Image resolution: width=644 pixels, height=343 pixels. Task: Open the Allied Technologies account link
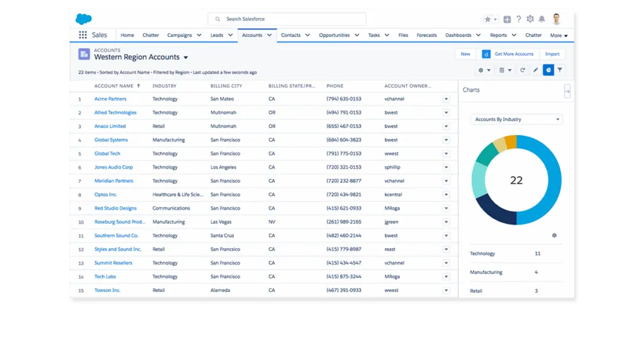coord(116,112)
